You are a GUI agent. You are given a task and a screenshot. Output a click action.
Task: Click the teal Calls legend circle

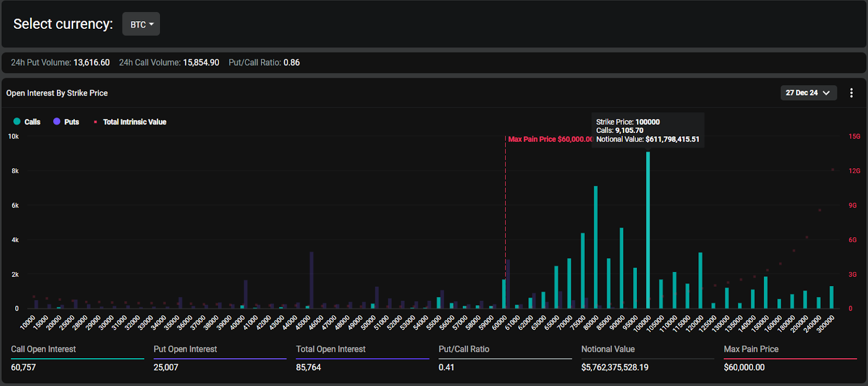tap(17, 122)
